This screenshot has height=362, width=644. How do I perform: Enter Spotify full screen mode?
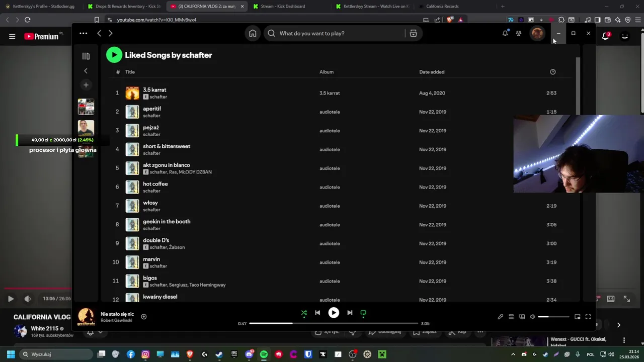click(588, 317)
